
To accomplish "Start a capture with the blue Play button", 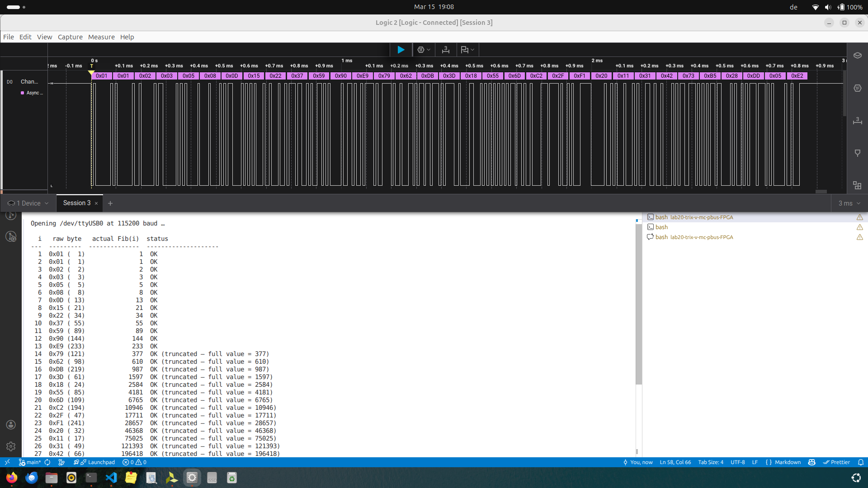I will [x=401, y=50].
